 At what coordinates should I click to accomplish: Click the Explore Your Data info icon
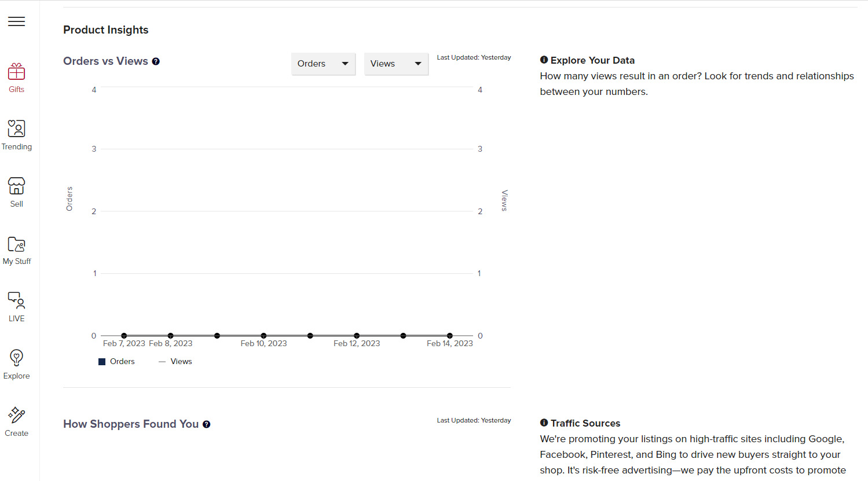pos(544,60)
